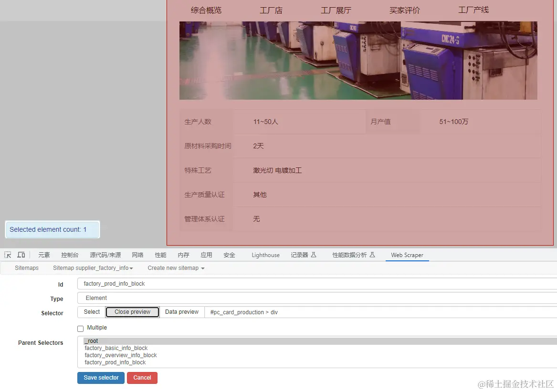557x392 pixels.
Task: Open the 买家评价 page tab
Action: click(x=404, y=10)
